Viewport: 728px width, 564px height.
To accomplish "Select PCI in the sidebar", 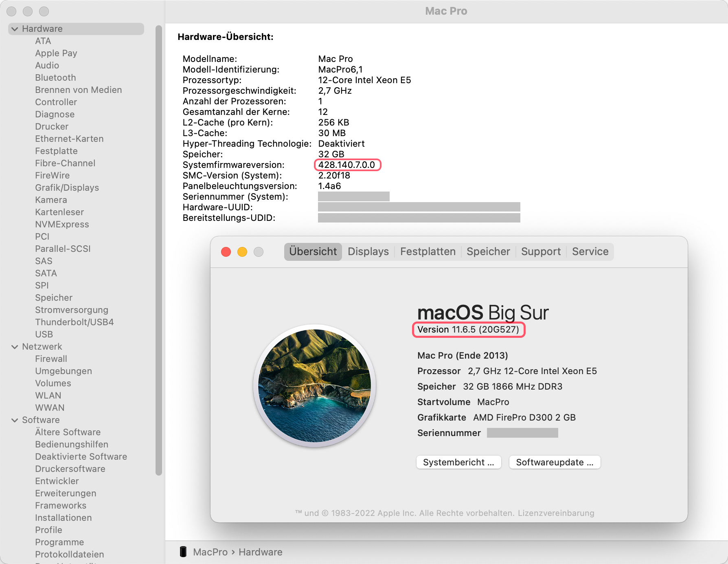I will coord(42,237).
